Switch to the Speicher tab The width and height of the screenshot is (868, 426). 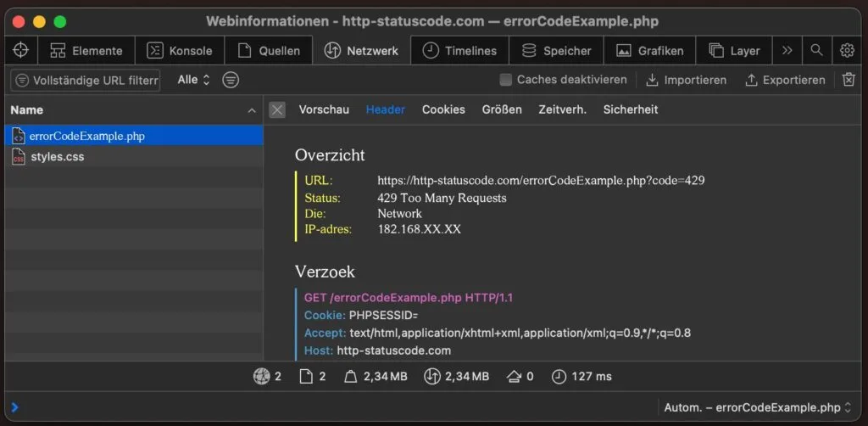pyautogui.click(x=556, y=50)
